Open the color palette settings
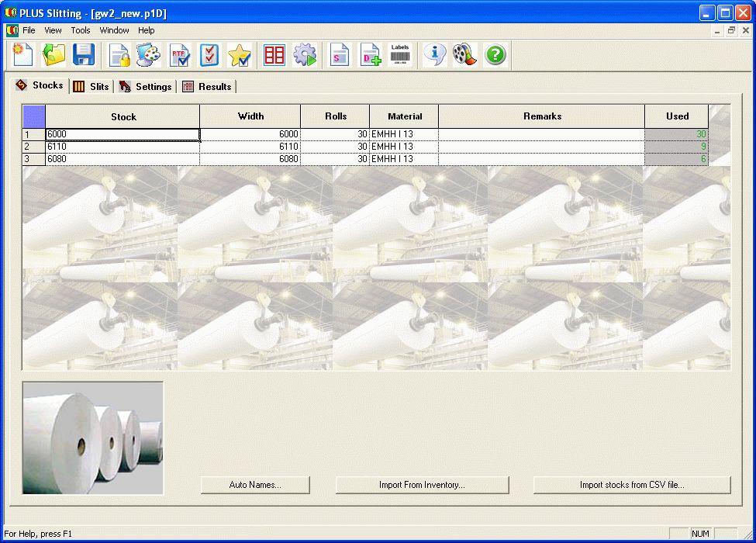756x543 pixels. point(147,54)
